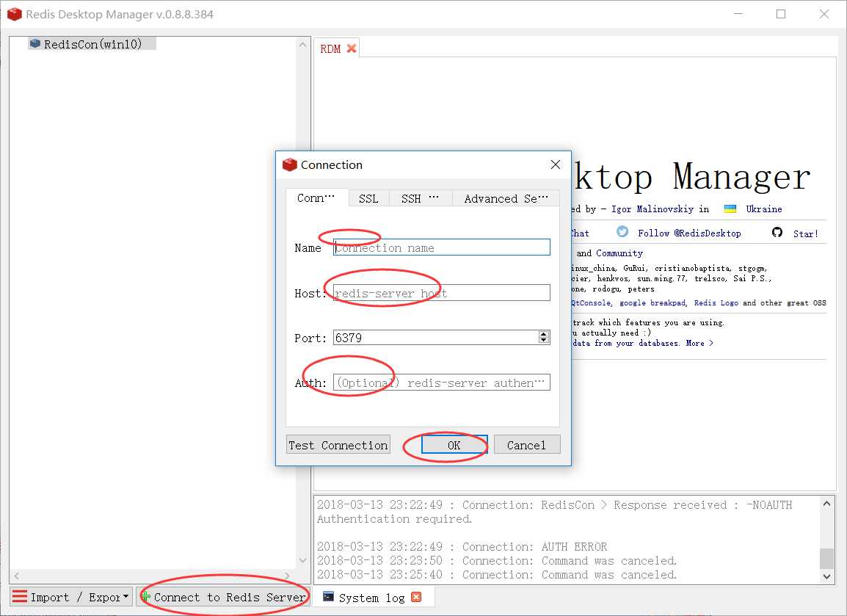This screenshot has width=847, height=616.
Task: Click the tree horizontal scroll right arrow
Action: (287, 576)
